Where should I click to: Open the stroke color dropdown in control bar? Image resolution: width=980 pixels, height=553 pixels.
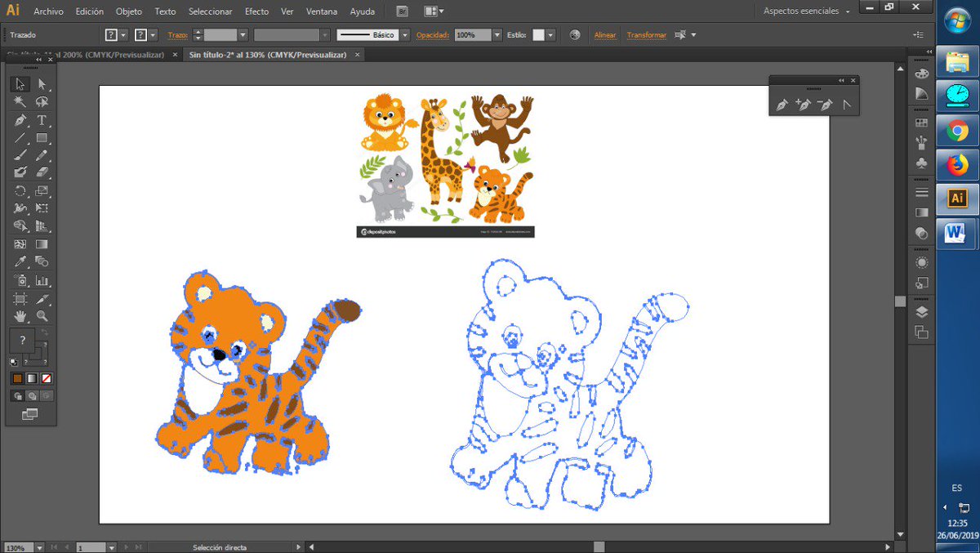(154, 35)
